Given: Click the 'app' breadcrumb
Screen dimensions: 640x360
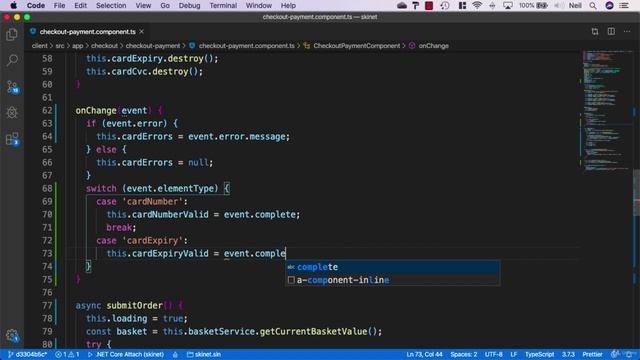Looking at the screenshot, I should click(x=78, y=46).
